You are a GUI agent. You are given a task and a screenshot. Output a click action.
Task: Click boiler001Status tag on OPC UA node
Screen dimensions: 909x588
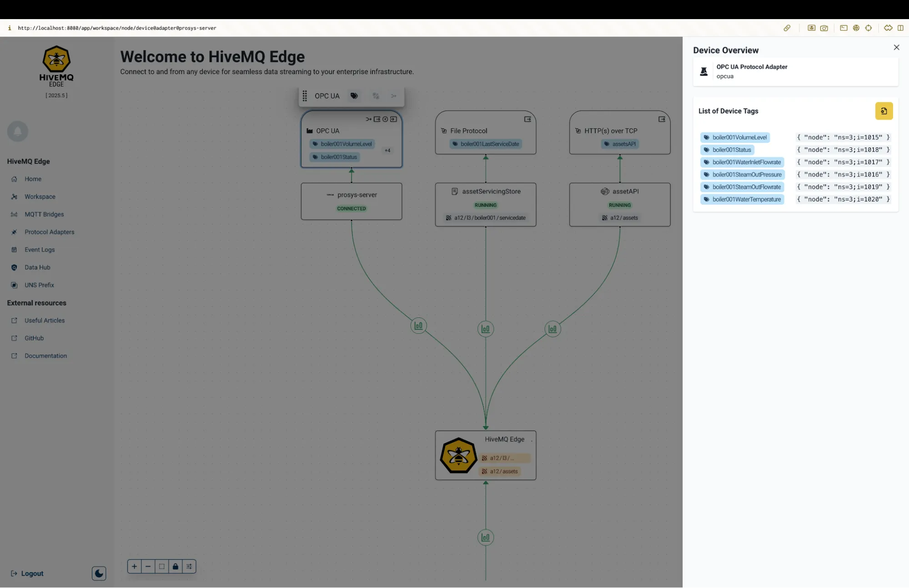click(335, 157)
